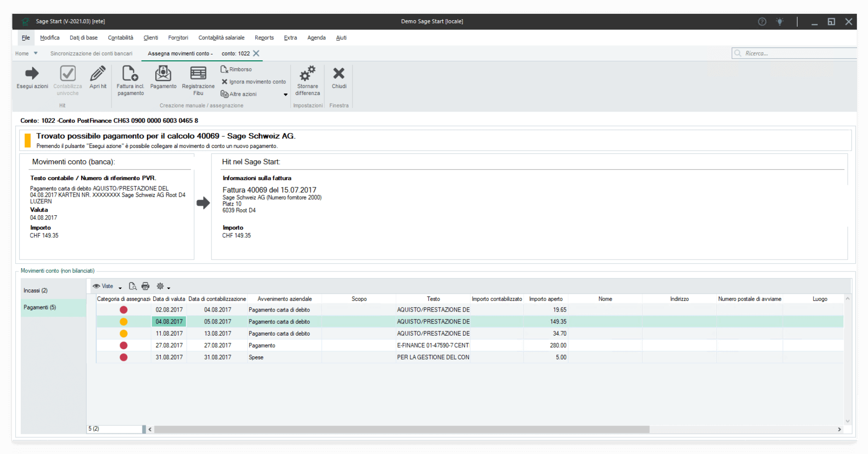Screen dimensions: 868x454
Task: Click the Ricerca search field
Action: [794, 53]
